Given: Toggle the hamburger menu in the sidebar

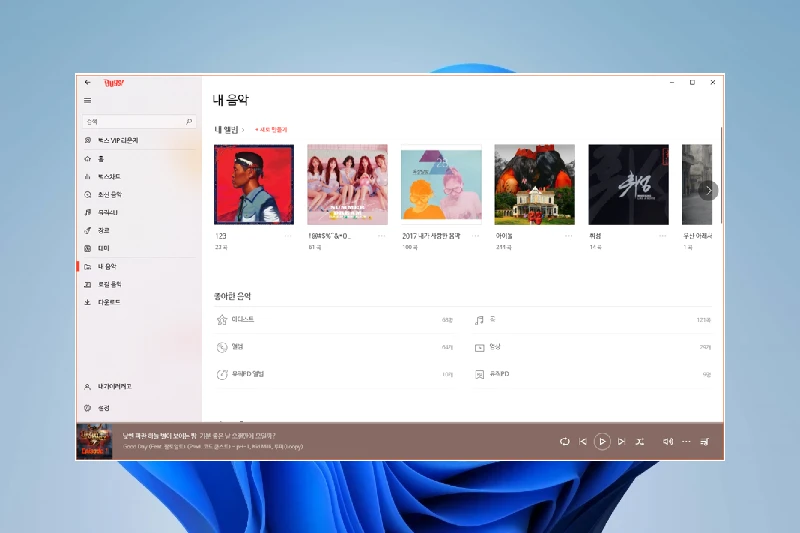Looking at the screenshot, I should coord(88,100).
